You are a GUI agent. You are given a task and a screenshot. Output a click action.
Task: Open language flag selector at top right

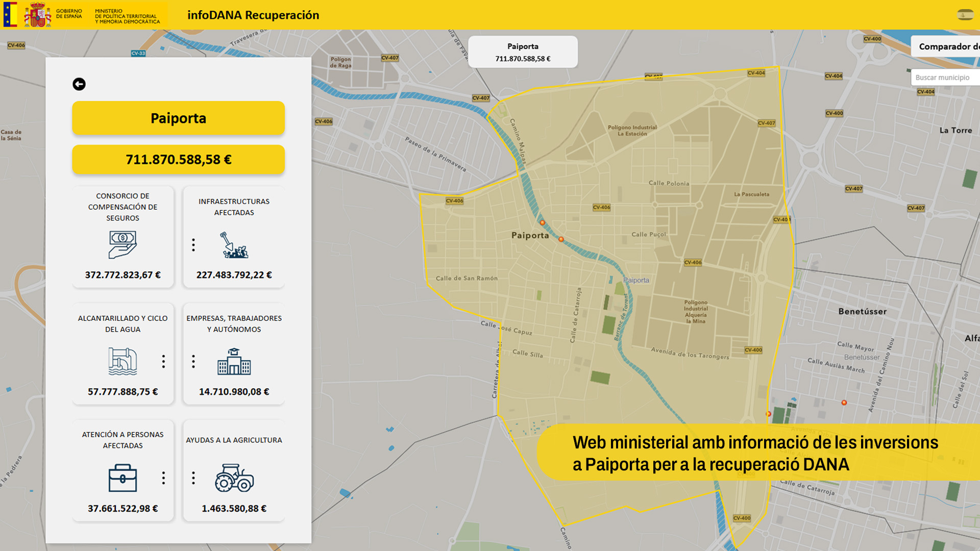(965, 15)
